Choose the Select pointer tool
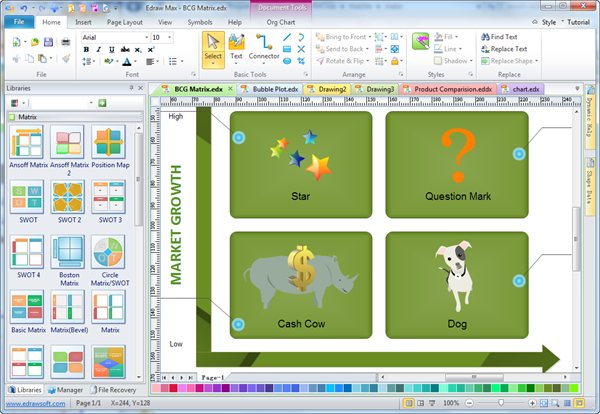Image resolution: width=600 pixels, height=414 pixels. pyautogui.click(x=213, y=49)
